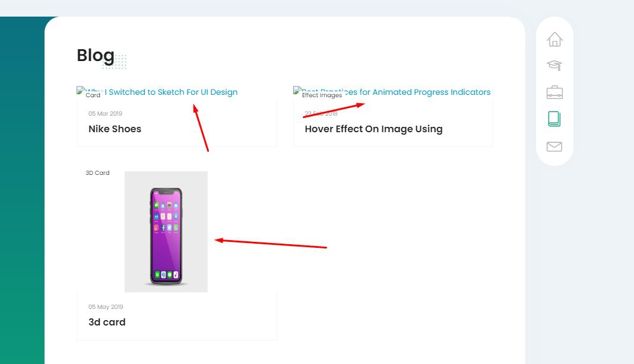
Task: Click the '05 Mar 2019' post date
Action: click(105, 113)
